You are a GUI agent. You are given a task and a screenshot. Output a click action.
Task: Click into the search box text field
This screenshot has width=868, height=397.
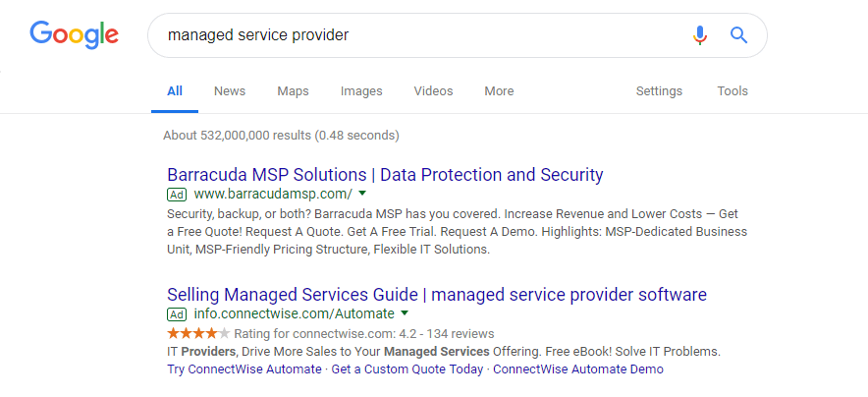pos(412,35)
